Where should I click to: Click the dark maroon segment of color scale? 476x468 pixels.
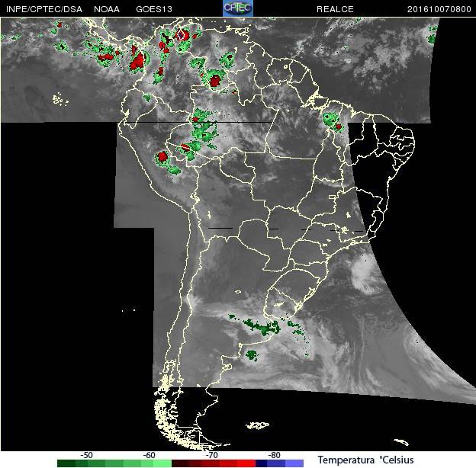click(180, 463)
